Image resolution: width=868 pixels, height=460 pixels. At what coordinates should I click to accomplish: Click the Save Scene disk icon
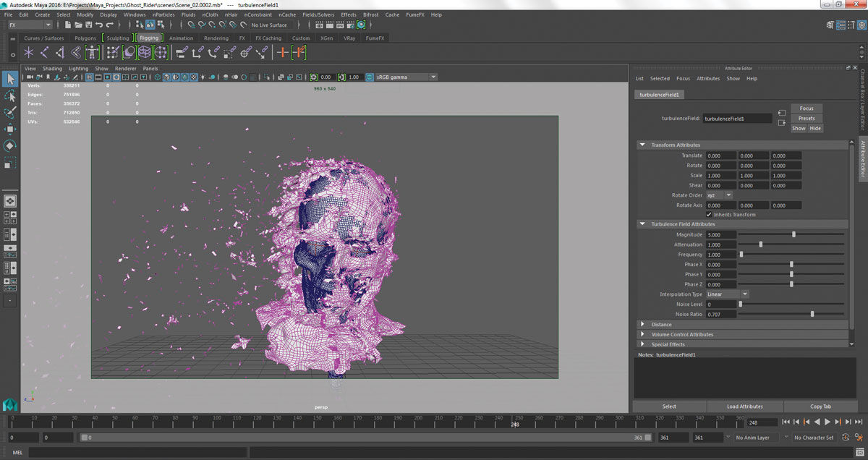click(x=88, y=25)
